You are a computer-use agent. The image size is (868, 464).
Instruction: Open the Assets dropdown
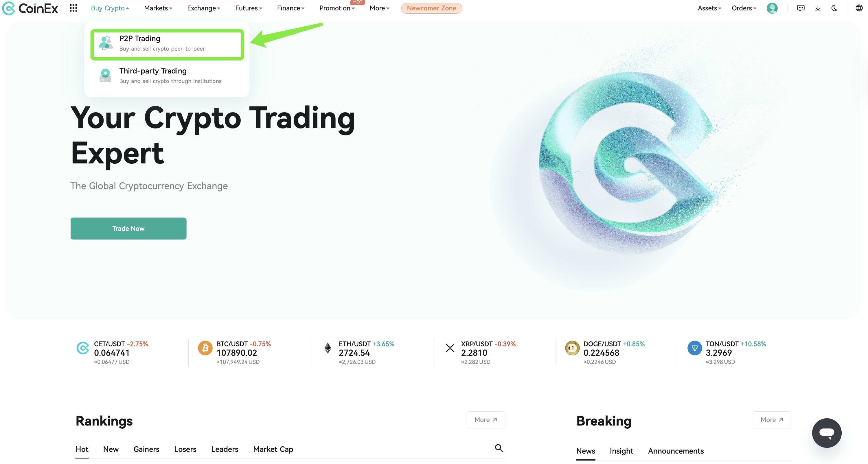[709, 8]
